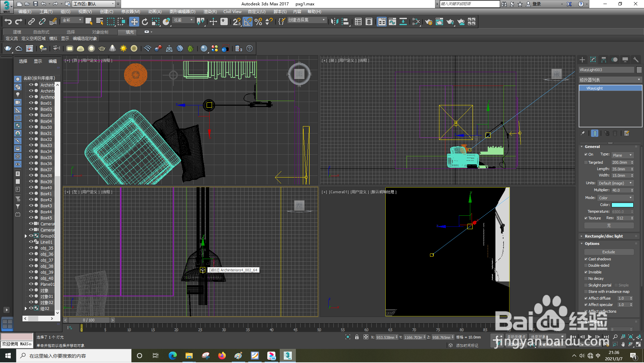The width and height of the screenshot is (644, 363).
Task: Open the Civil View menu
Action: [x=232, y=12]
